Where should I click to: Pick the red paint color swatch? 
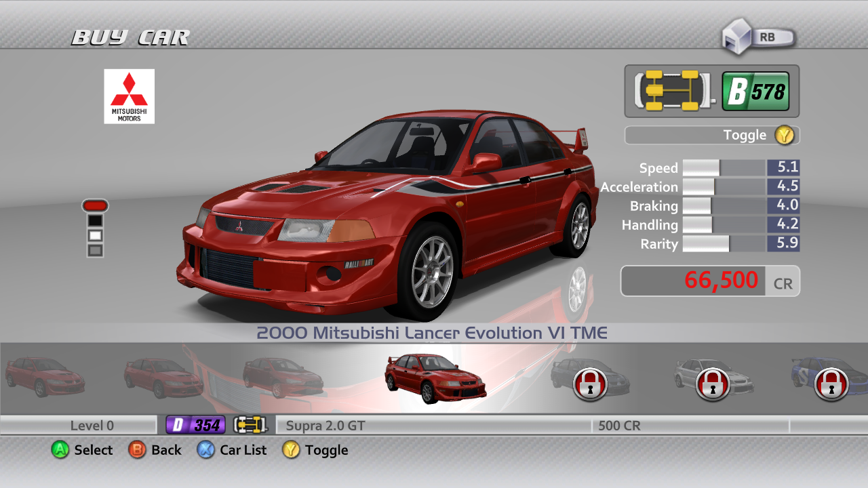[x=95, y=205]
